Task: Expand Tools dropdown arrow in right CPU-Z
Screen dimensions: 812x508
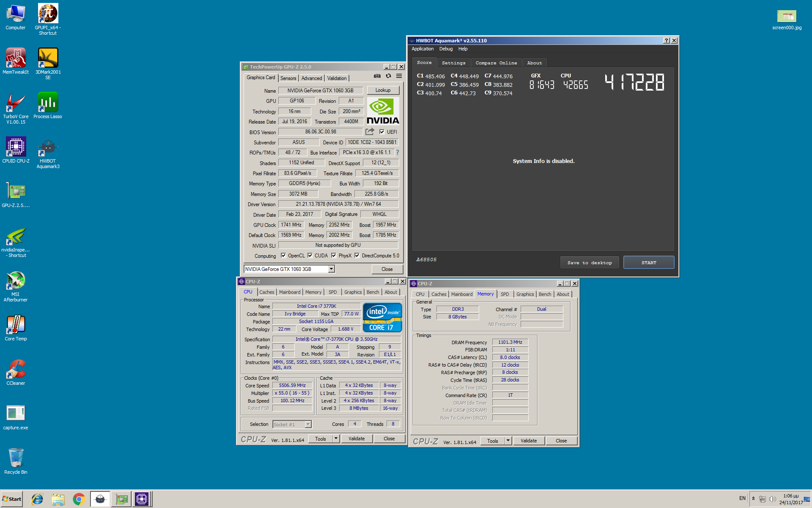Action: [508, 441]
